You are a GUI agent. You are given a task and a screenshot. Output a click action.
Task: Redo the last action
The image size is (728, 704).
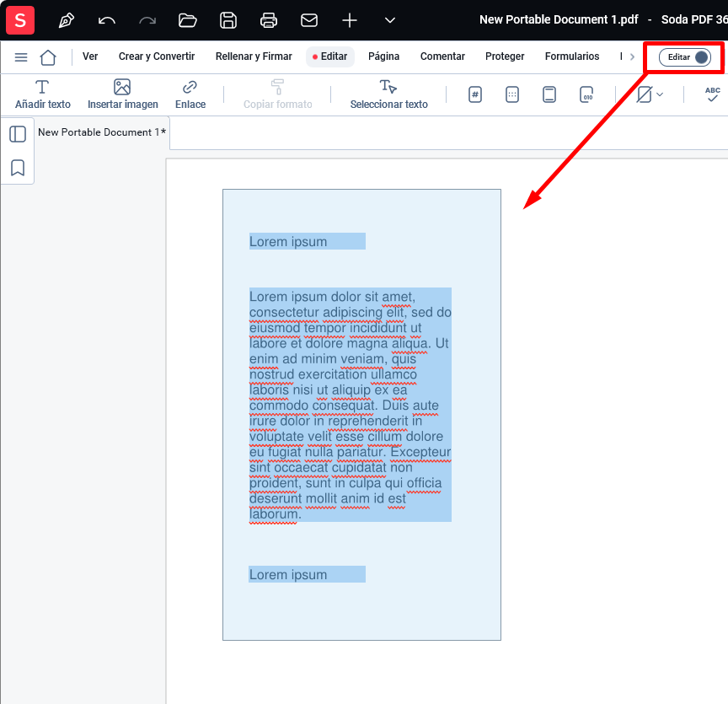(147, 20)
